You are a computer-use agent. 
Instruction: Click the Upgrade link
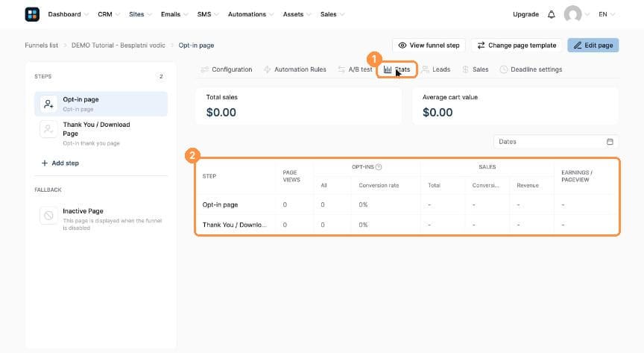click(525, 14)
